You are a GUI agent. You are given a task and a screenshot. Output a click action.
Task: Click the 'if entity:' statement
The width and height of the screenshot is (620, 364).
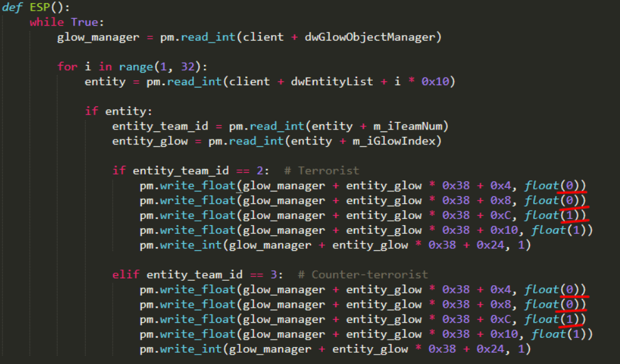point(119,111)
